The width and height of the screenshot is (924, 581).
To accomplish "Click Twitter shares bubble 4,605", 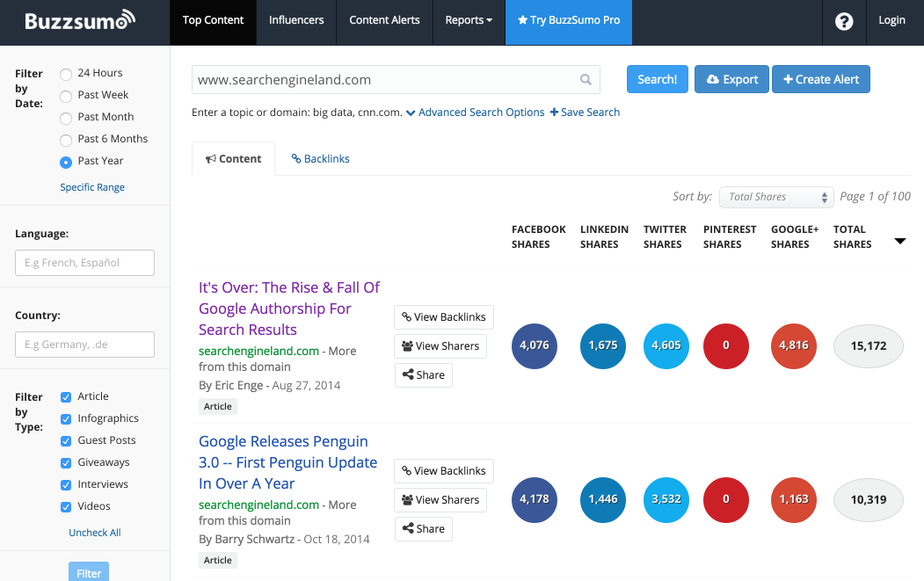I will click(666, 346).
